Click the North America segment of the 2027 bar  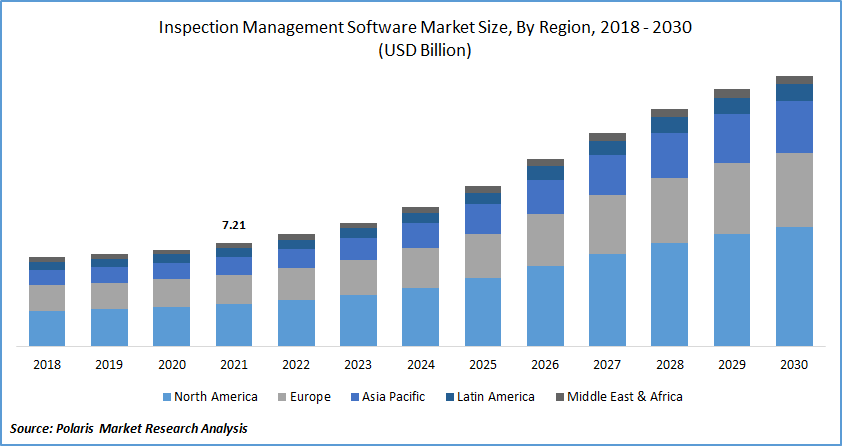tap(607, 300)
